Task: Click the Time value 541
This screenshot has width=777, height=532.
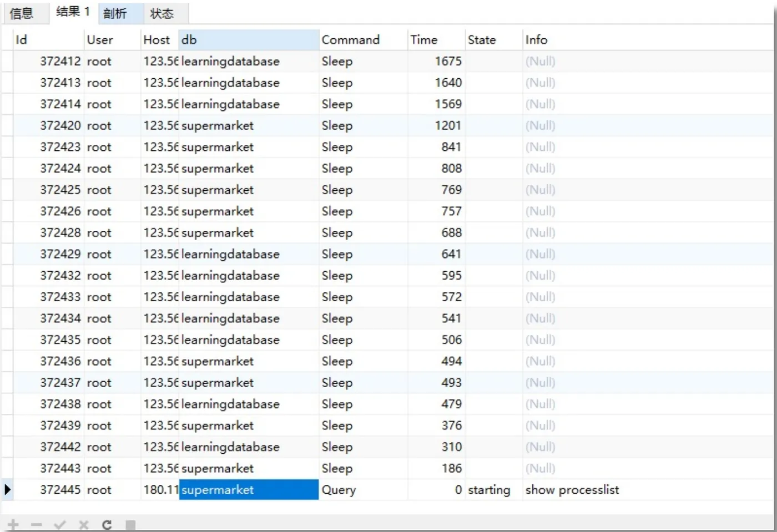Action: pyautogui.click(x=451, y=318)
